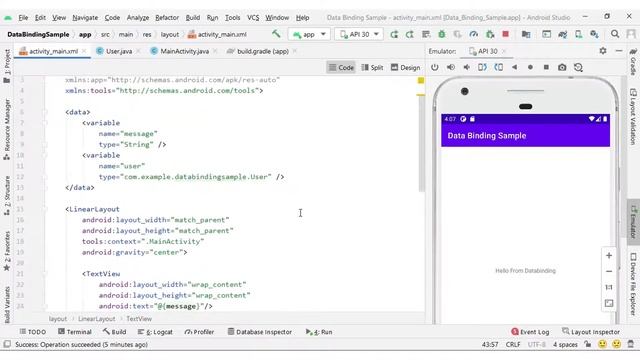The width and height of the screenshot is (640, 360).
Task: Rotate emulator left icon
Action: pos(482,67)
